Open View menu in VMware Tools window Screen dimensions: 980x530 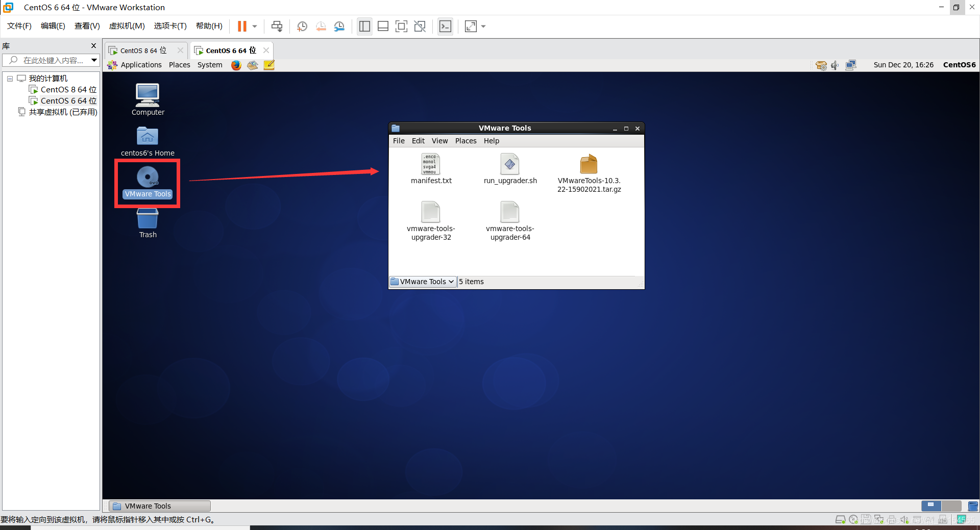pyautogui.click(x=439, y=141)
